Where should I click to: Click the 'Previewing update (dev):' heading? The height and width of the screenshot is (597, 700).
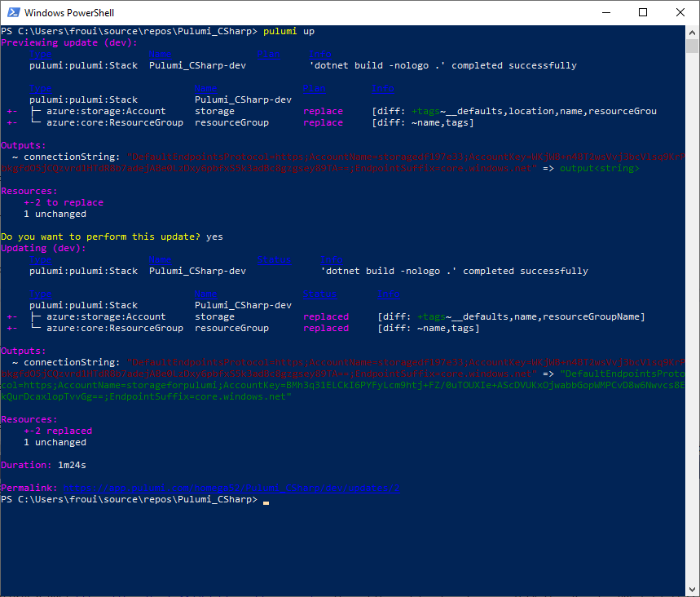point(69,42)
